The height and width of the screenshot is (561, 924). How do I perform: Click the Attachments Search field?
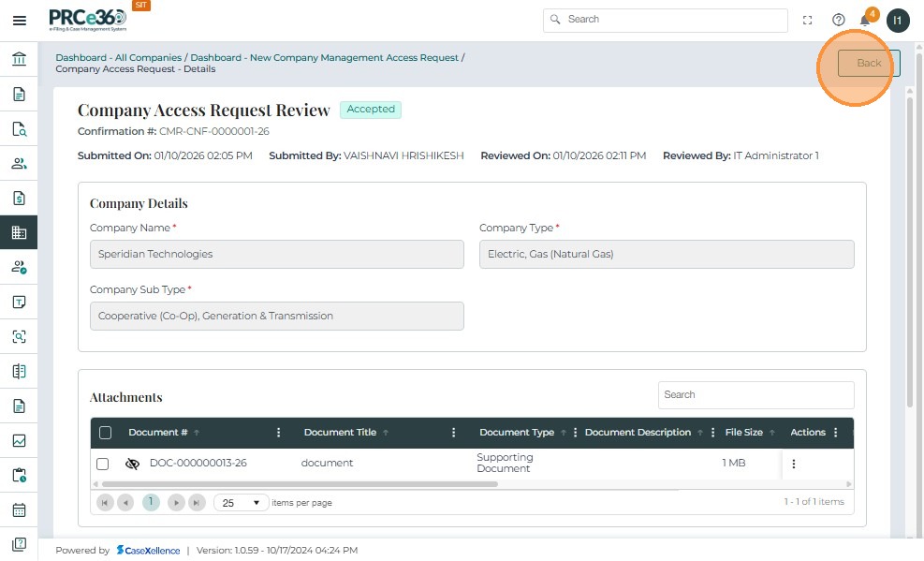(x=756, y=395)
